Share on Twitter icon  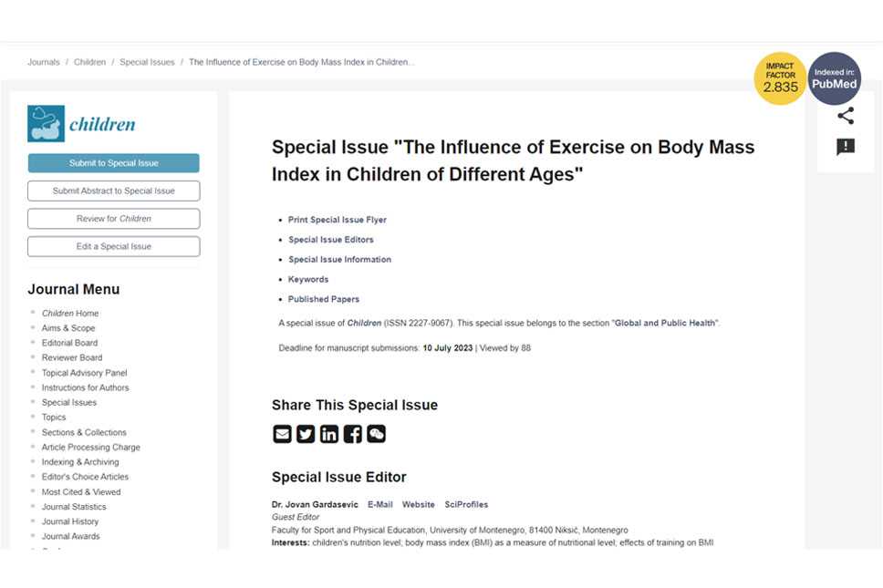pos(306,434)
